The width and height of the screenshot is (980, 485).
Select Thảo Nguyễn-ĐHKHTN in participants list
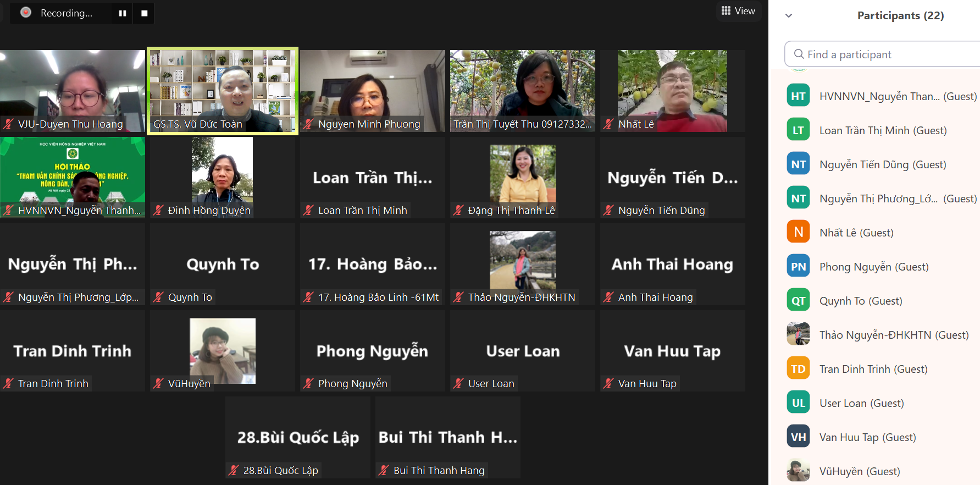click(x=893, y=335)
